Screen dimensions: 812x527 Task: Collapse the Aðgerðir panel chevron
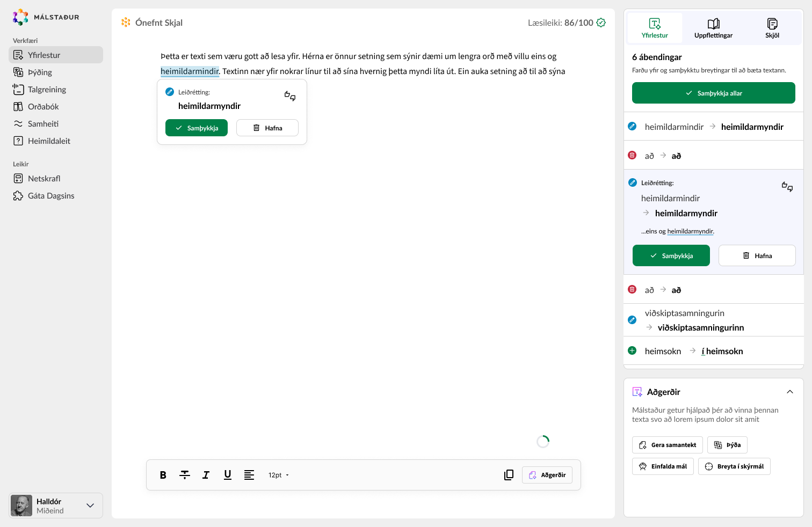pyautogui.click(x=790, y=392)
